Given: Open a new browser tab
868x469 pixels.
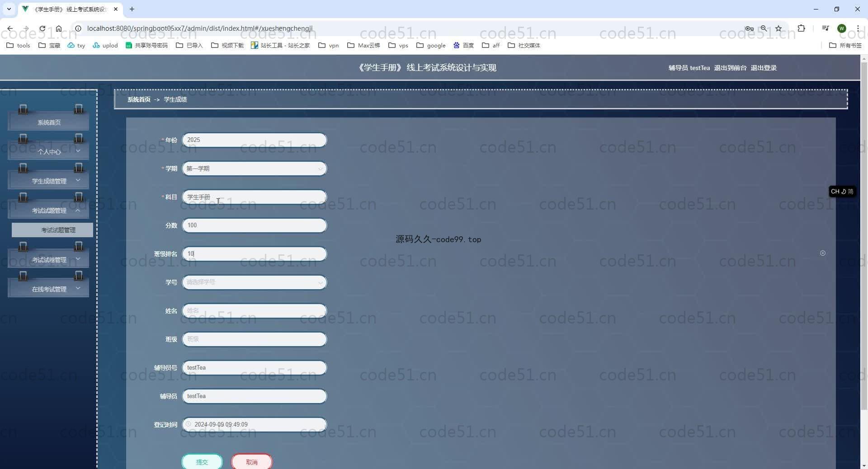Looking at the screenshot, I should [132, 9].
